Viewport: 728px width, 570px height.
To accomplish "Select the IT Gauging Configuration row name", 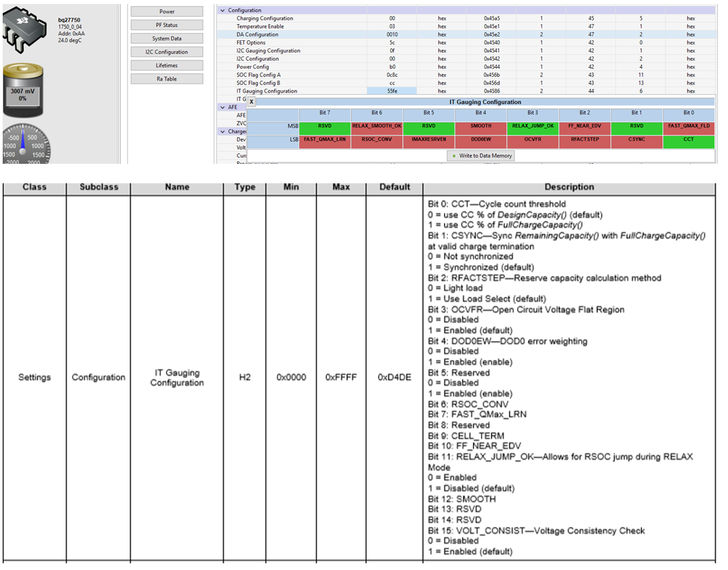I will click(x=267, y=91).
